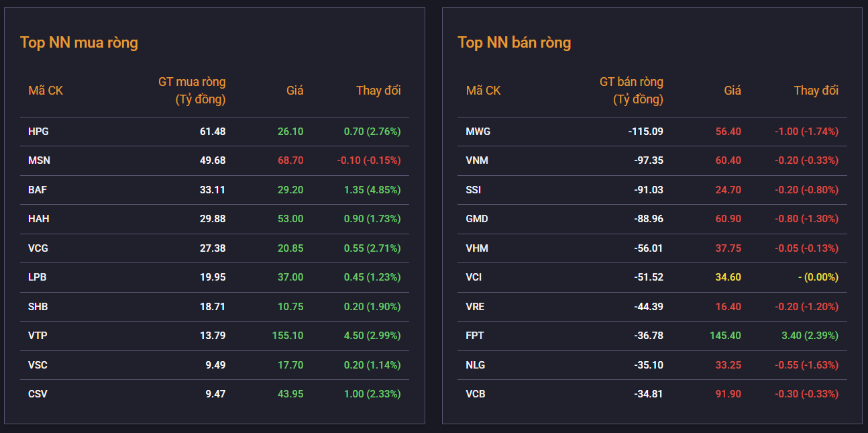Viewport: 868px width, 433px height.
Task: Click SHB net-buy value 18.71
Action: [213, 307]
